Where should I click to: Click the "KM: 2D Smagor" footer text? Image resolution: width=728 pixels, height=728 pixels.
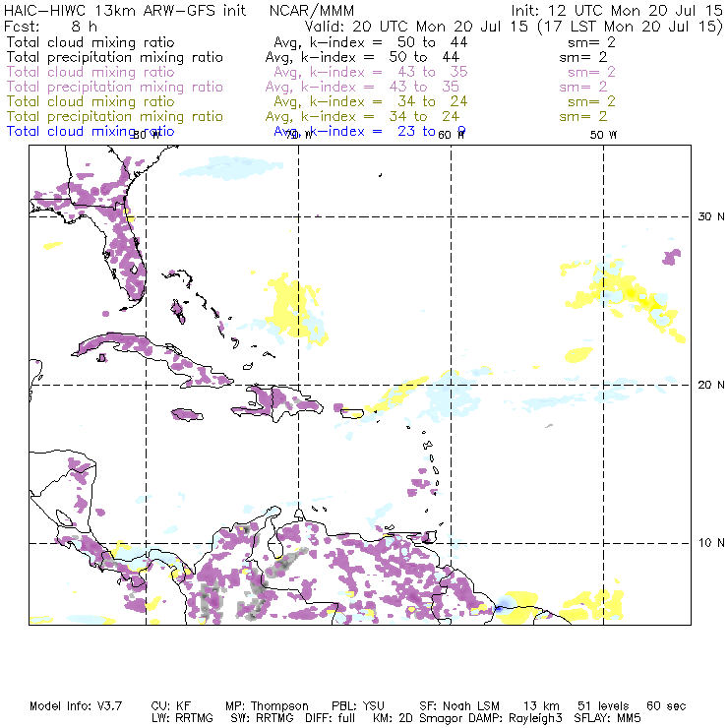[417, 718]
